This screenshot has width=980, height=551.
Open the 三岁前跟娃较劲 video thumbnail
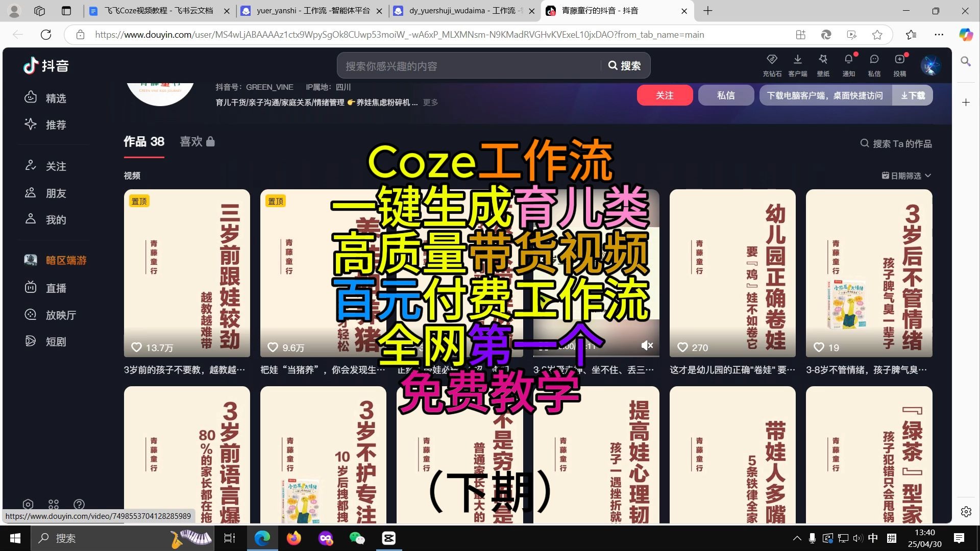[187, 273]
